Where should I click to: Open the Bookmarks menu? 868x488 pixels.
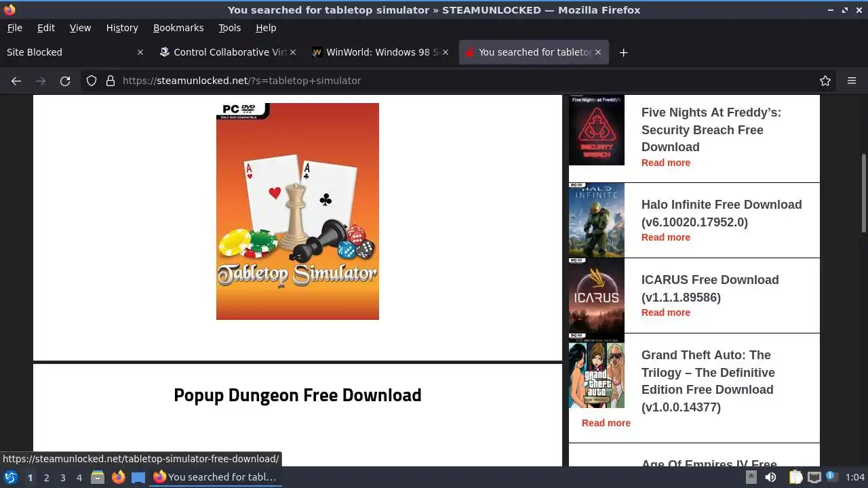click(178, 28)
